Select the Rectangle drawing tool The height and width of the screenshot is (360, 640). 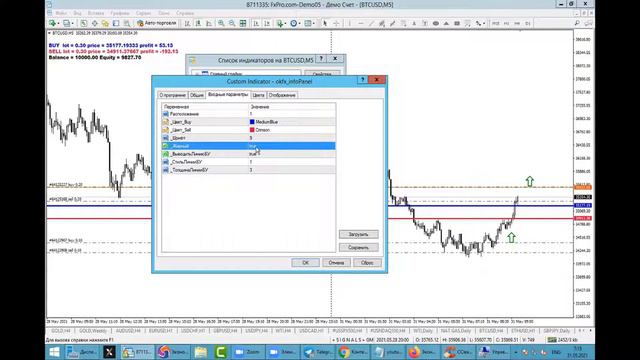pyautogui.click(x=457, y=23)
